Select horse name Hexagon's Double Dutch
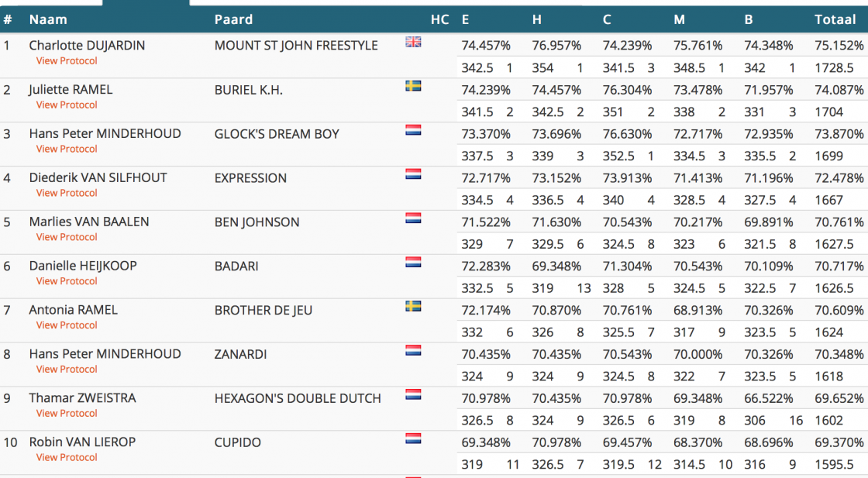Viewport: 868px width, 478px height. point(298,398)
